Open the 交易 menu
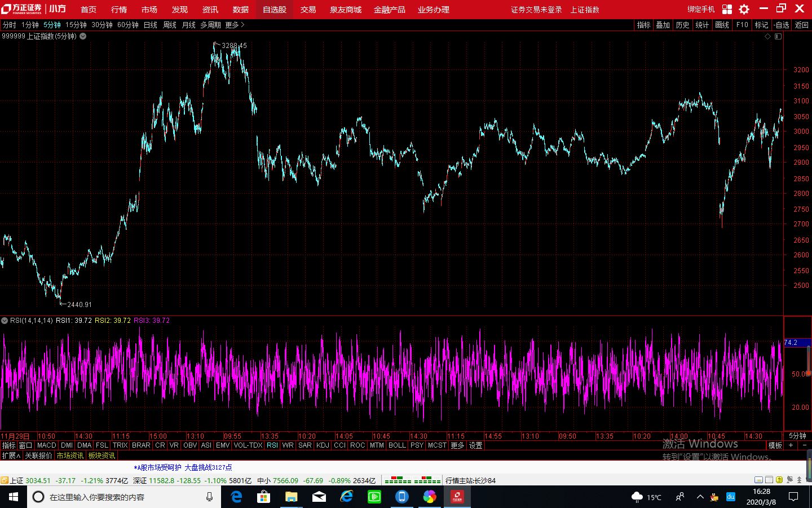 tap(308, 10)
